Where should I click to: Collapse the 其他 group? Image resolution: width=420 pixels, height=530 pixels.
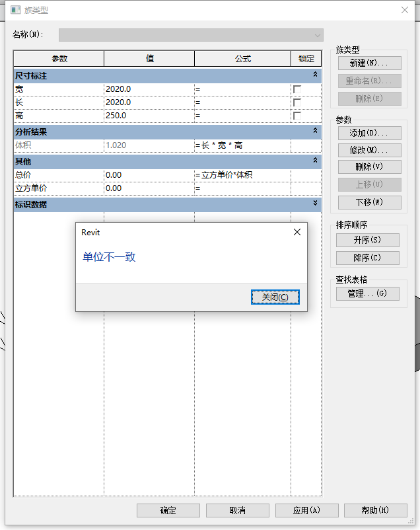(x=315, y=160)
